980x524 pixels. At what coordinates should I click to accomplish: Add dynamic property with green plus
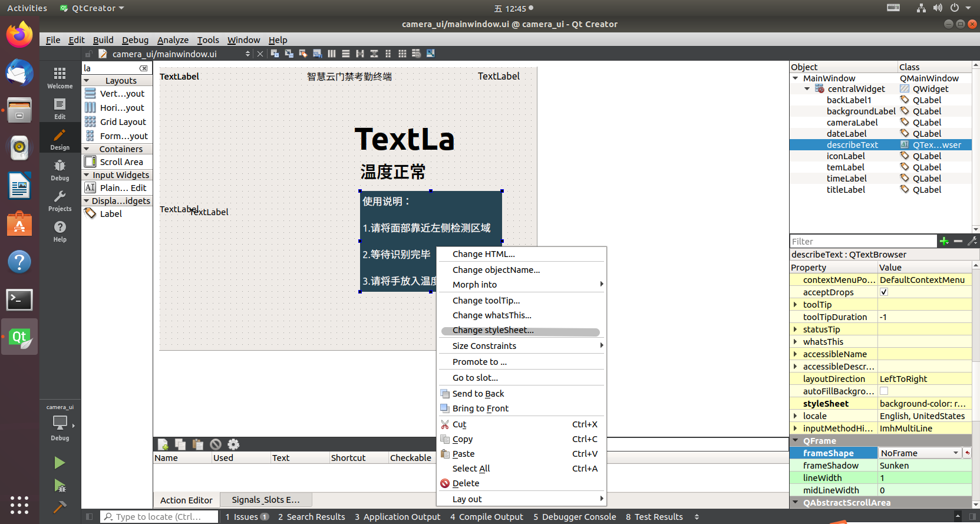[944, 241]
